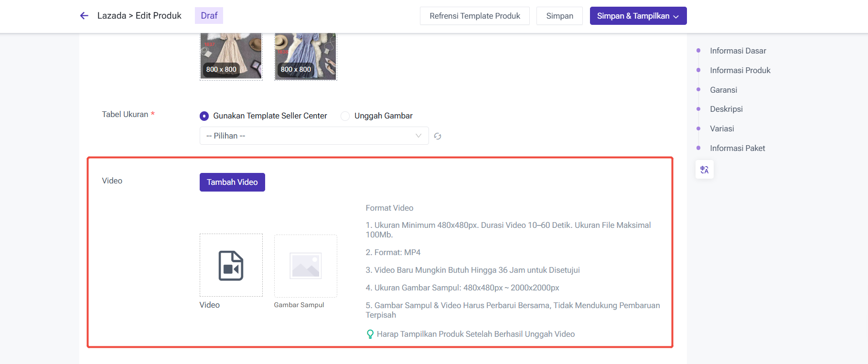Open the Variasi section link
Image resolution: width=868 pixels, height=364 pixels.
click(722, 128)
